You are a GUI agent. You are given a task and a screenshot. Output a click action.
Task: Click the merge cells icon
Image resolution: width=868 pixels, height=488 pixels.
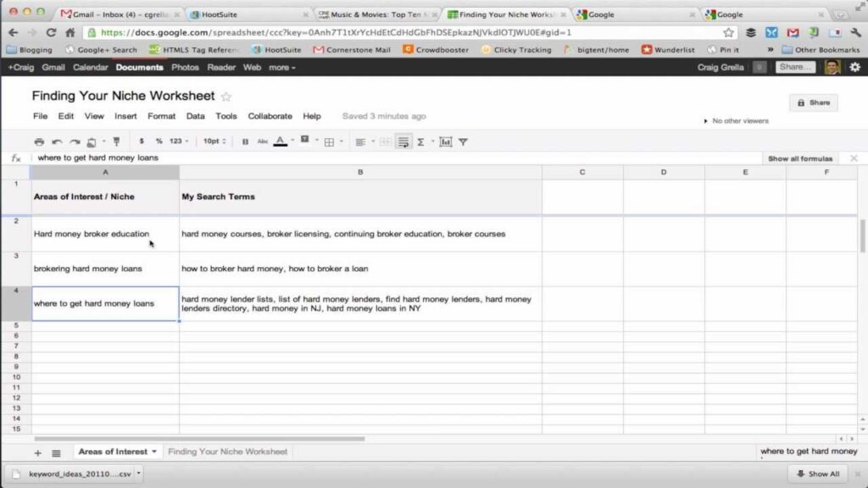pyautogui.click(x=386, y=142)
